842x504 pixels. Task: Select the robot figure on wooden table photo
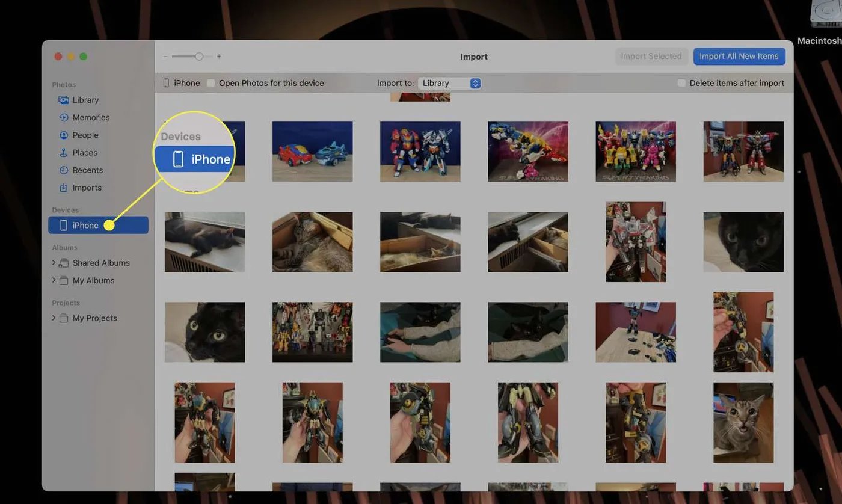636,332
